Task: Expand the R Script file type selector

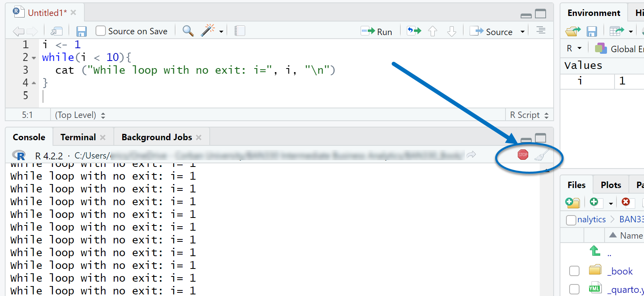Action: [x=529, y=115]
